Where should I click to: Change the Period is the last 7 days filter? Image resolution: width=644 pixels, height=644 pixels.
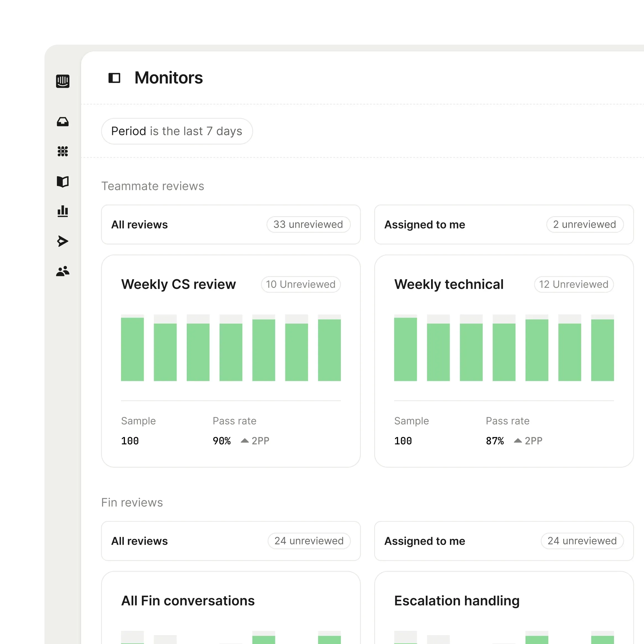click(x=177, y=131)
